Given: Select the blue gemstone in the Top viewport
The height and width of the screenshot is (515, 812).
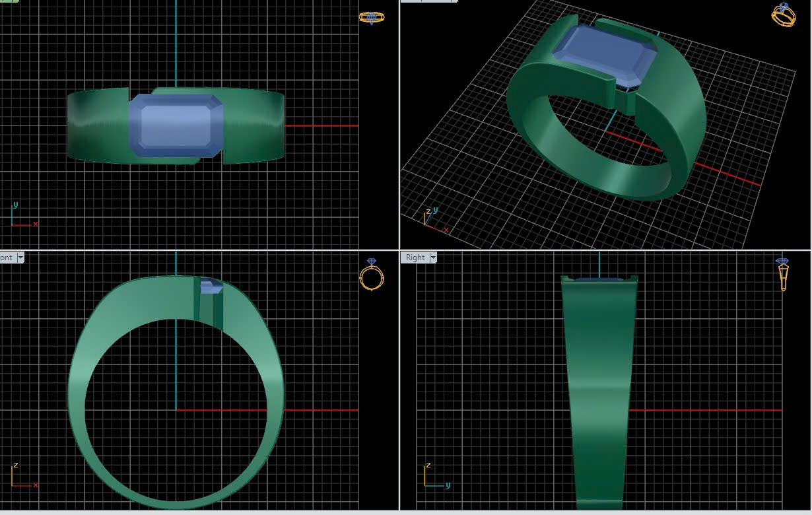Looking at the screenshot, I should click(x=176, y=125).
